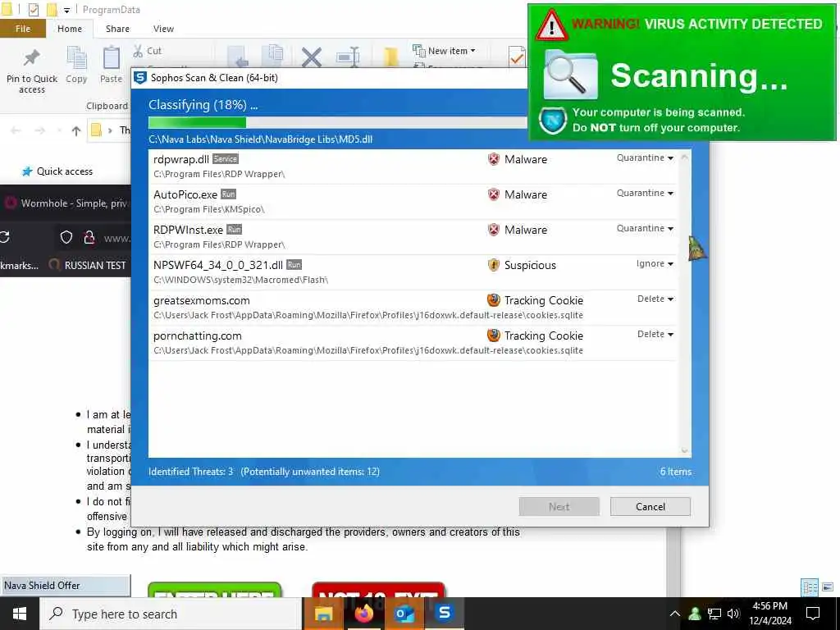Image resolution: width=840 pixels, height=630 pixels.
Task: Click the malware icon beside RDPWInst.exe
Action: click(493, 230)
